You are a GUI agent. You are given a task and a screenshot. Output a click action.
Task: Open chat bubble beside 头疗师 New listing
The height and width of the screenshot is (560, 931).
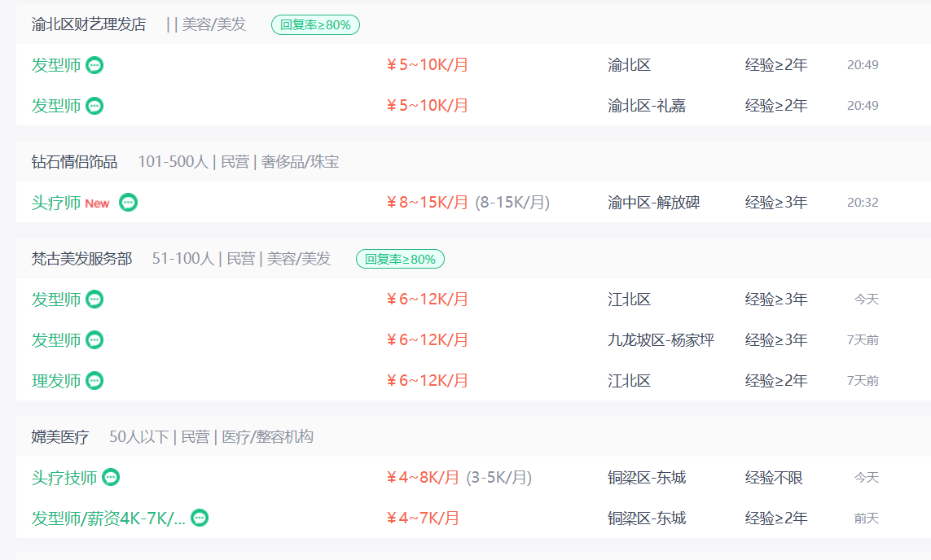point(128,203)
